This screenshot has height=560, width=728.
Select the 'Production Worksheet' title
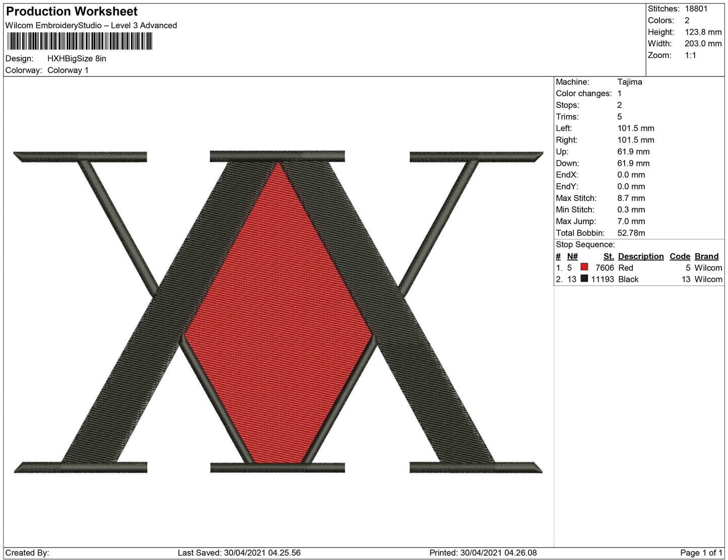click(x=72, y=11)
